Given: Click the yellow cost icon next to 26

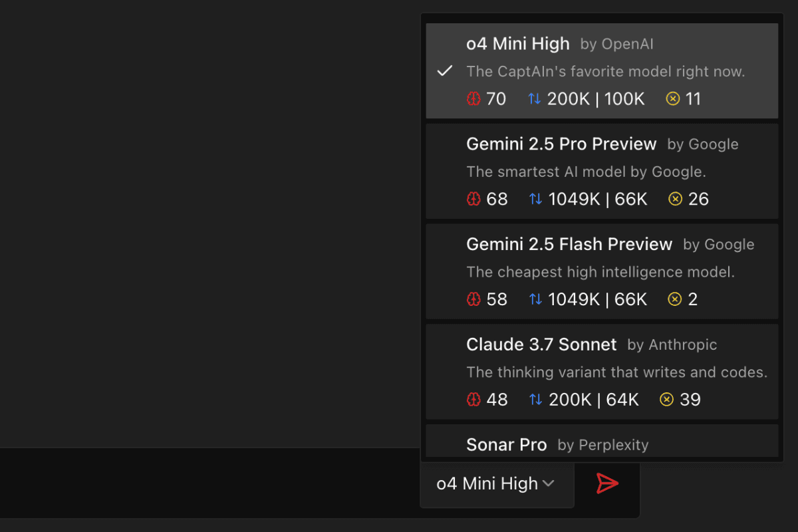Looking at the screenshot, I should tap(676, 199).
